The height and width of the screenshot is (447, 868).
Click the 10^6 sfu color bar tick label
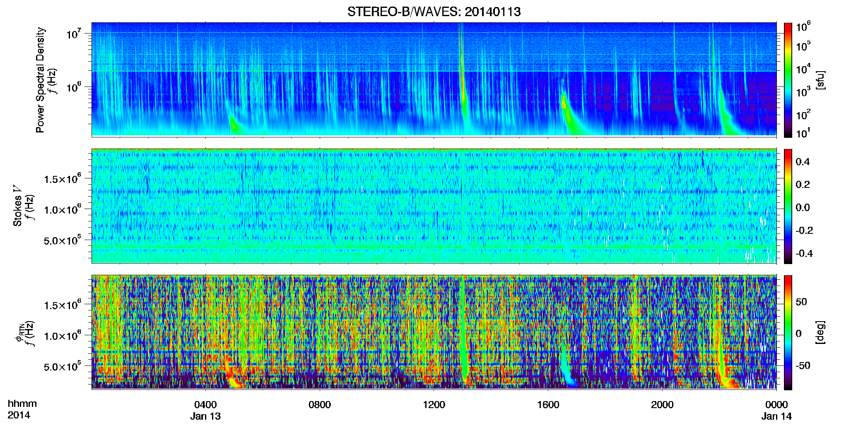803,27
